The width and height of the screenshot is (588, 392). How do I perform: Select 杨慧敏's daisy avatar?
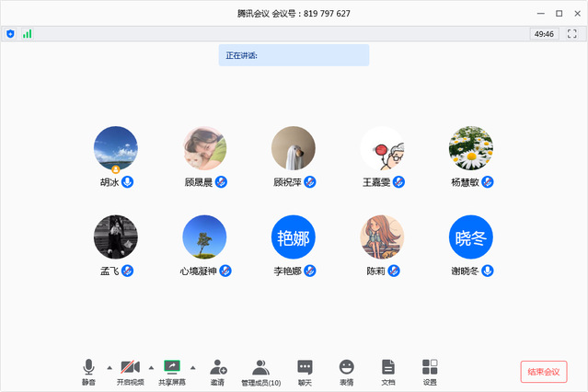click(x=470, y=148)
